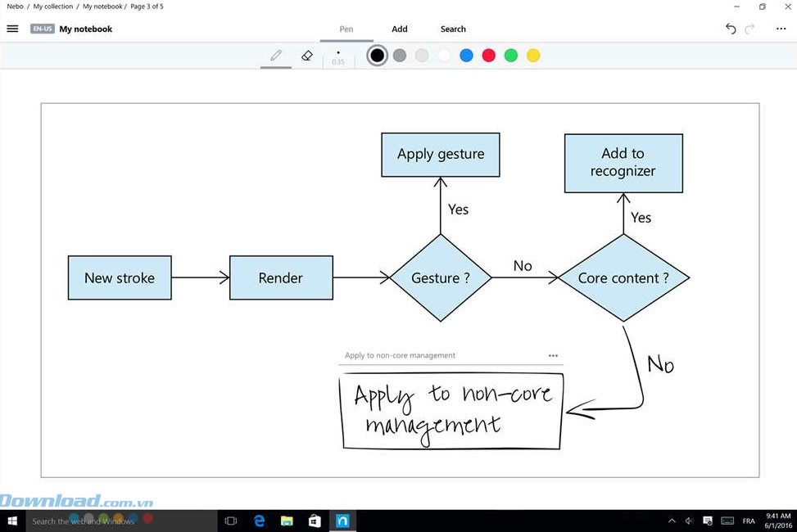Open the more options menu in header

[x=781, y=29]
